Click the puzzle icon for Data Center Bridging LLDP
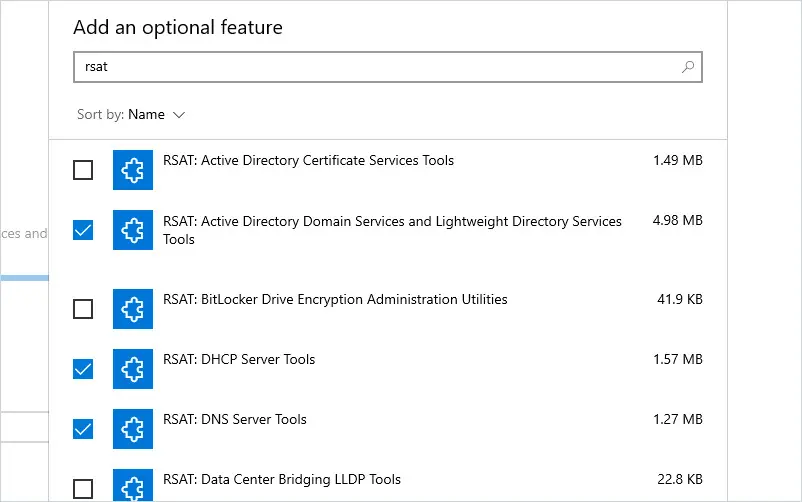The width and height of the screenshot is (802, 502). tap(133, 485)
